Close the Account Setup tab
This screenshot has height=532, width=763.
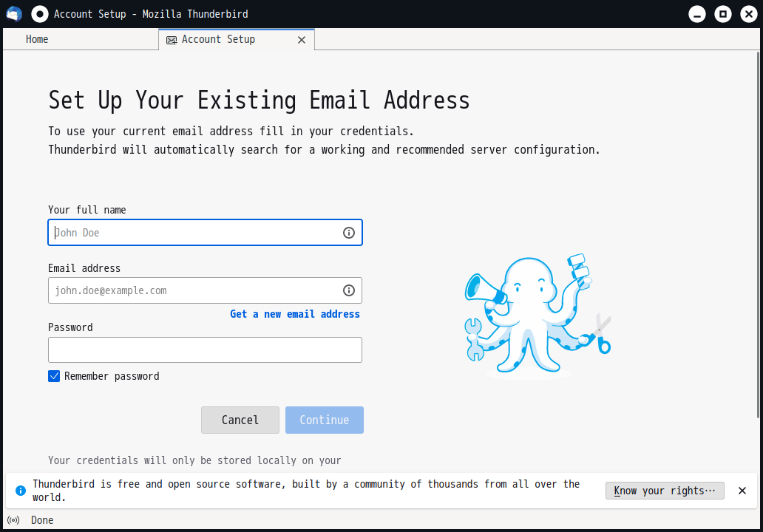pyautogui.click(x=302, y=40)
